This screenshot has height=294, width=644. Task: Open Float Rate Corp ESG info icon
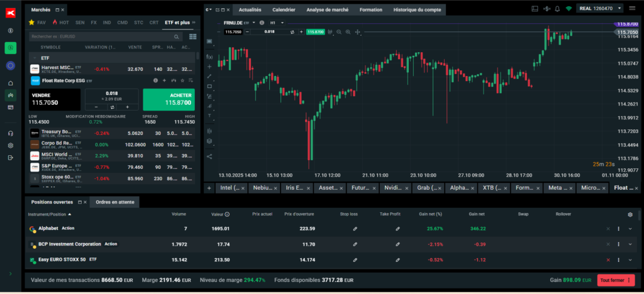[x=156, y=81]
